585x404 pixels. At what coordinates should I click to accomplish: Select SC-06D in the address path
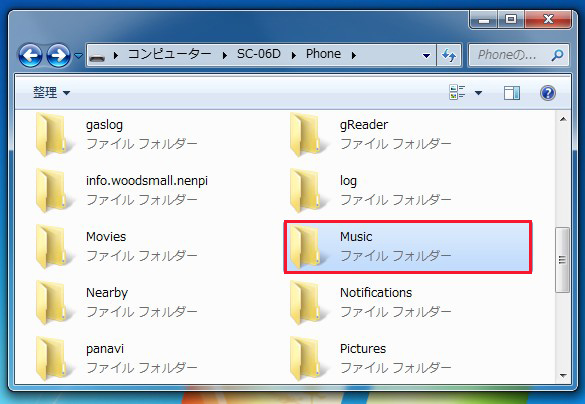[259, 54]
